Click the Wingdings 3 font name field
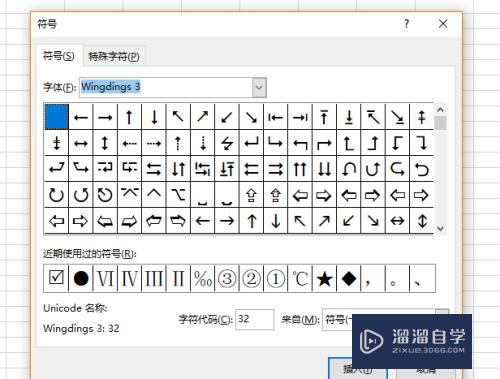Viewport: 500px width, 379px height. pyautogui.click(x=166, y=87)
